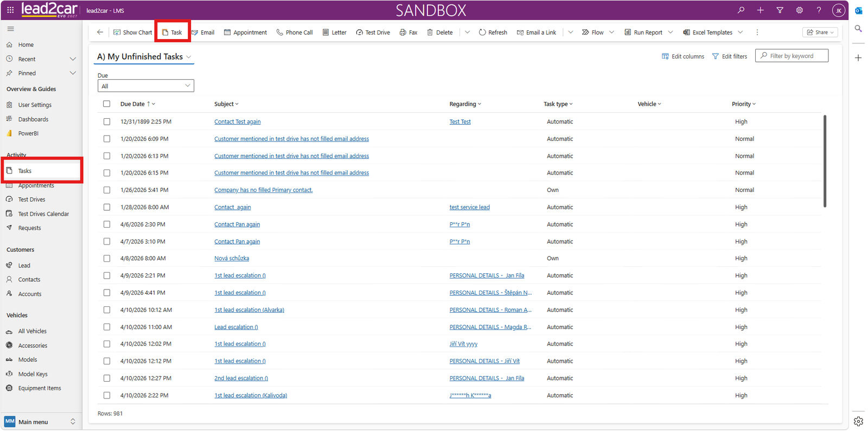Click the plus quick-create icon in the header
Screen dimensions: 868x431
pos(761,10)
